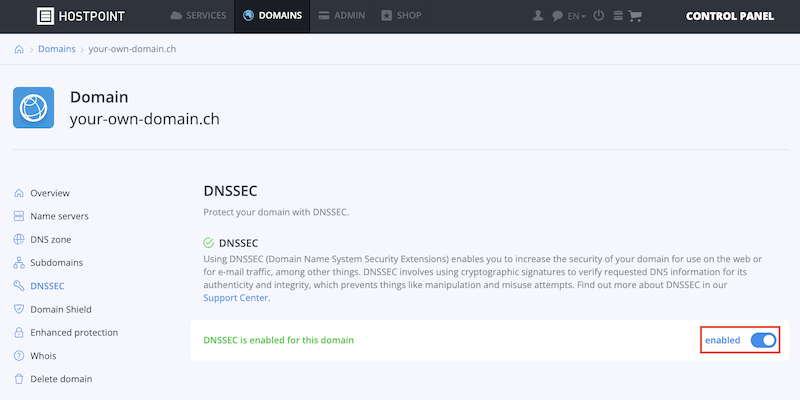Click 'DNSSEC is enabled for this domain' text
Screen dimensions: 800x400
tap(279, 340)
